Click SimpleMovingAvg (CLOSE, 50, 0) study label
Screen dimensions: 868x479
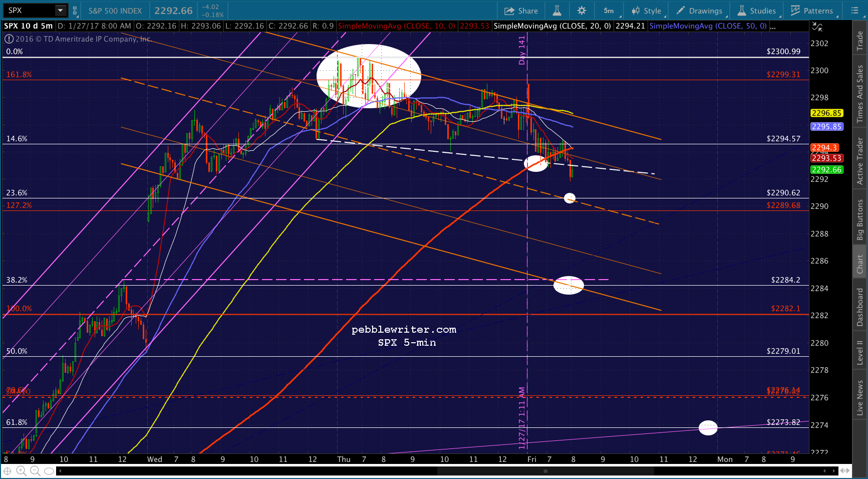pyautogui.click(x=708, y=26)
